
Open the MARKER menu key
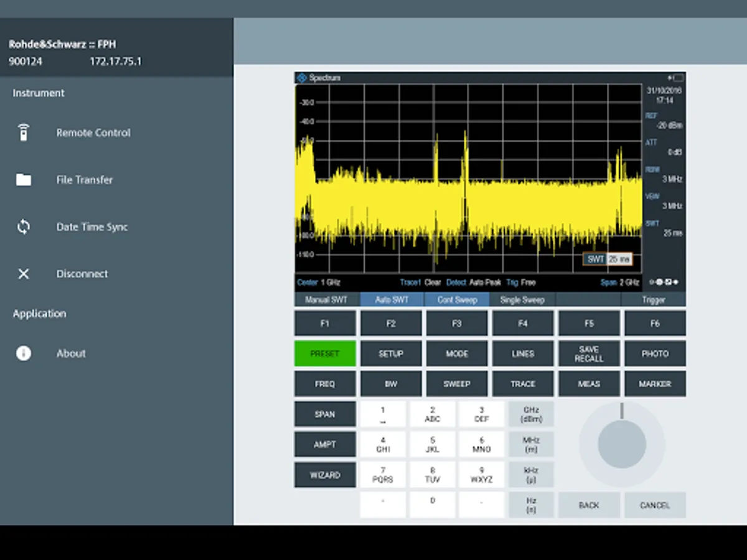(x=655, y=384)
